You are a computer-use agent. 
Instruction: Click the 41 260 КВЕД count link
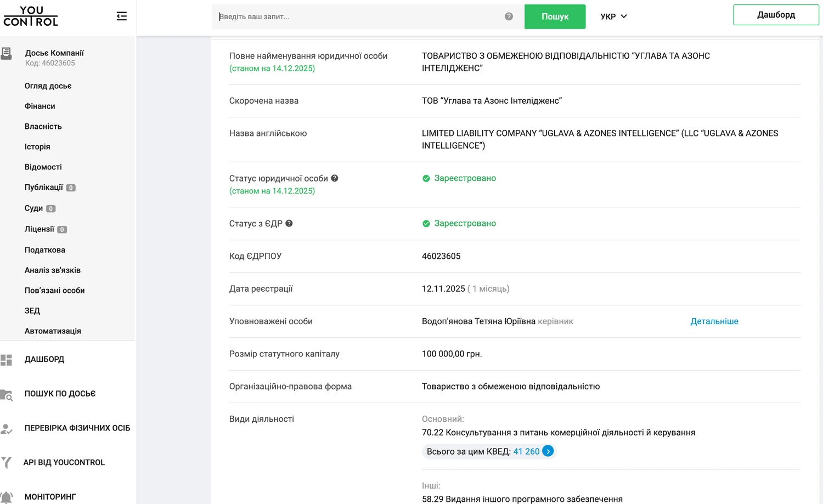pos(526,451)
